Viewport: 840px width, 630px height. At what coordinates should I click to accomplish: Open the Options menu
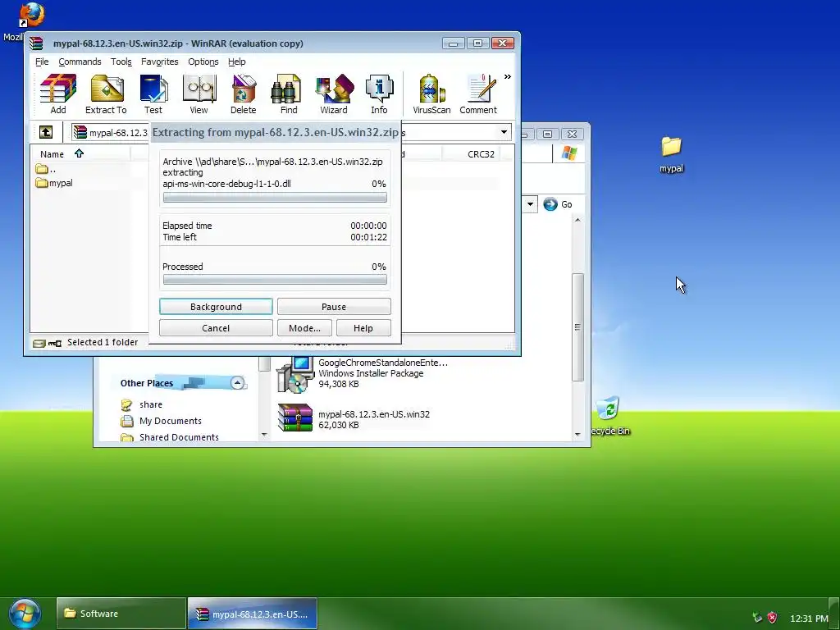pyautogui.click(x=203, y=62)
